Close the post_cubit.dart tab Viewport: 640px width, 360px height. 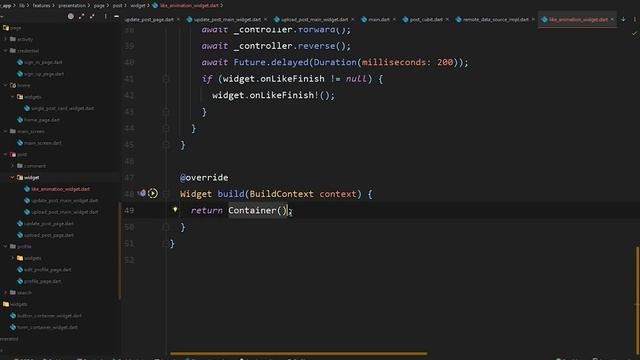point(447,20)
